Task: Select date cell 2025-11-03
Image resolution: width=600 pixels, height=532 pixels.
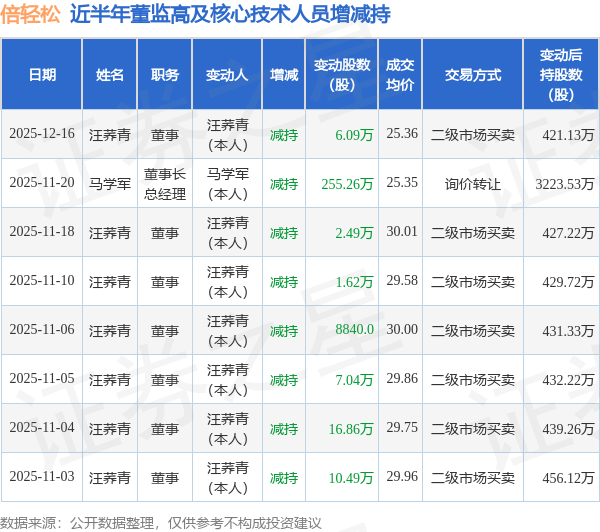Action: click(x=42, y=477)
